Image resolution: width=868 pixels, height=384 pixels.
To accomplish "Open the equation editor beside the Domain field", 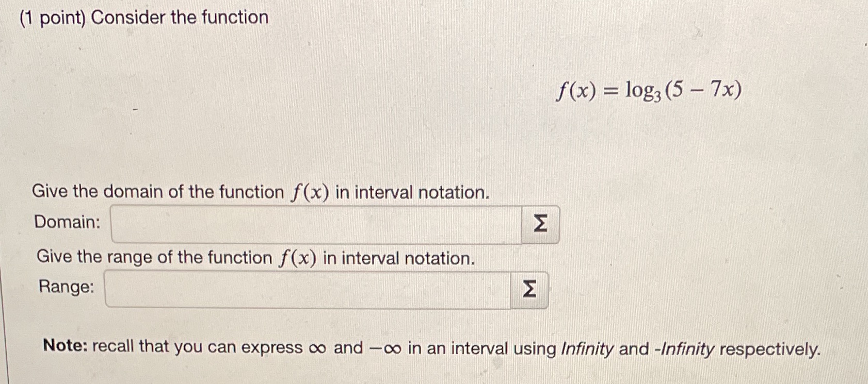I will pos(540,223).
